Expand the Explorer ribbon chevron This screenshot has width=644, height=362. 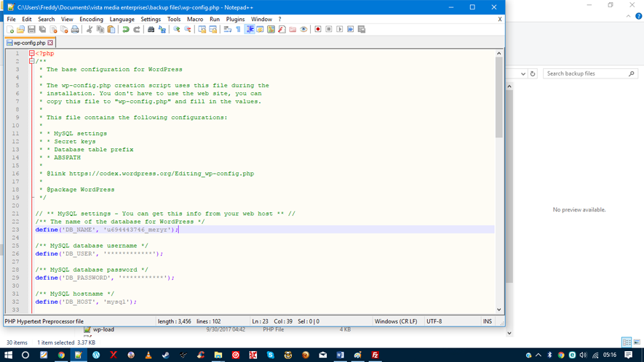(629, 17)
